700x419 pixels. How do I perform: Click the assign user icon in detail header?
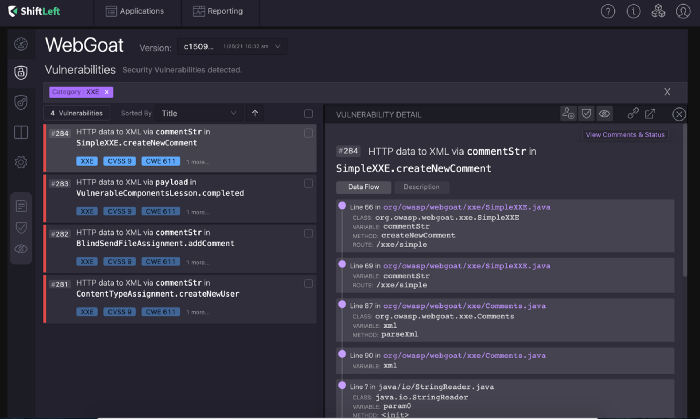[568, 114]
